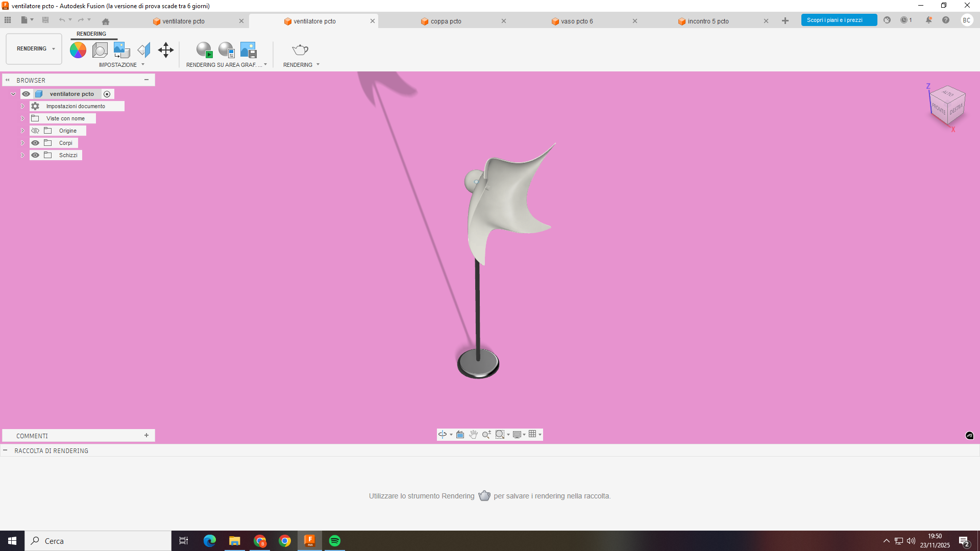Viewport: 980px width, 551px height.
Task: Switch to the coppa pcto tab
Action: (x=445, y=21)
